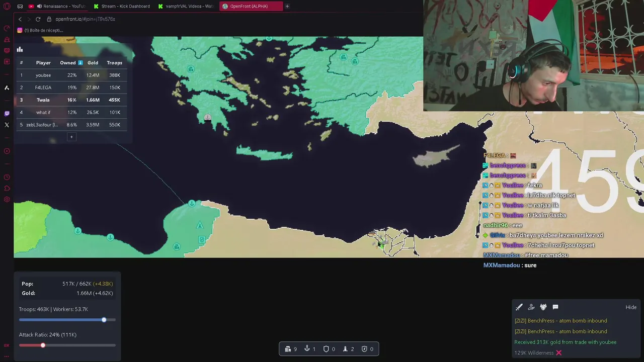Adjust the Troops/Workers ratio slider
Screen dimensions: 644x362
click(x=67, y=320)
